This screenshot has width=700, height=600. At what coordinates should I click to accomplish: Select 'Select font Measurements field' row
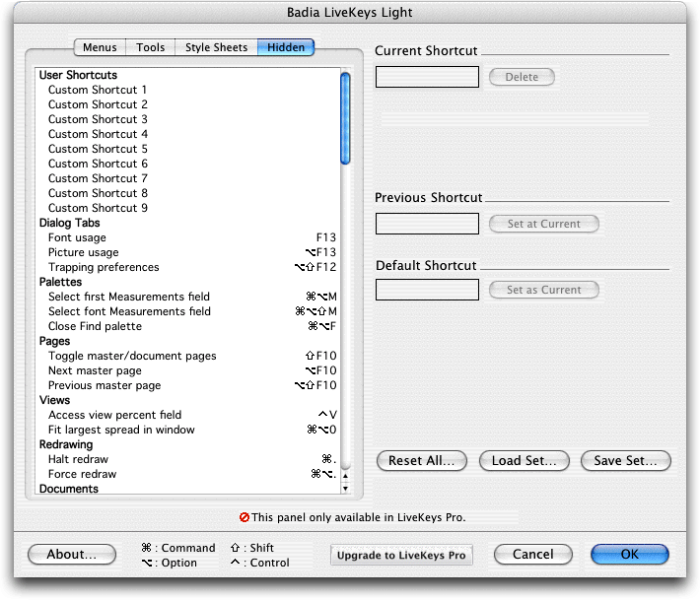point(187,311)
